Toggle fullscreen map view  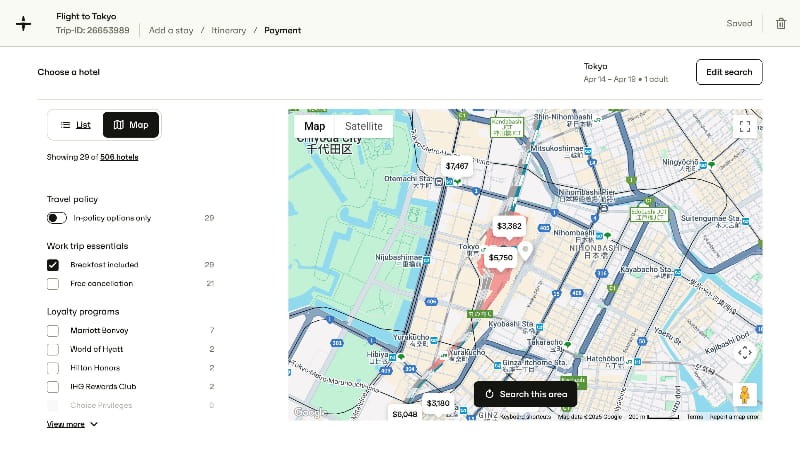pyautogui.click(x=744, y=126)
